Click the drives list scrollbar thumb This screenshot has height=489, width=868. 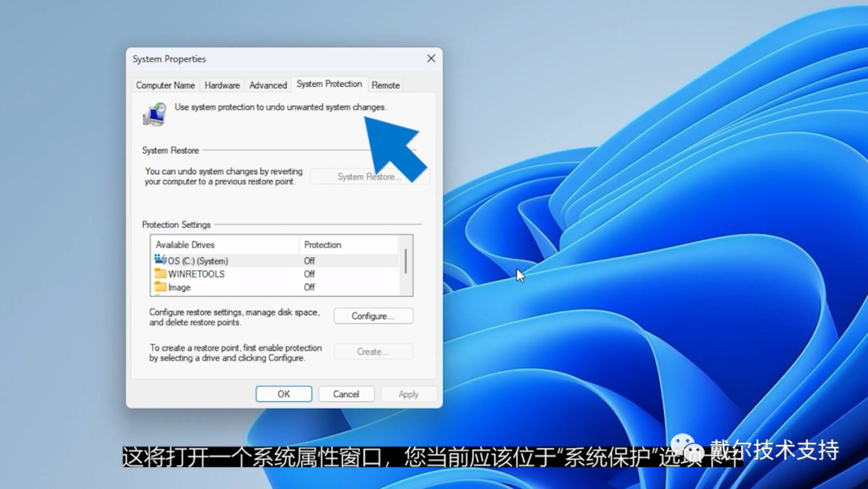(x=406, y=261)
